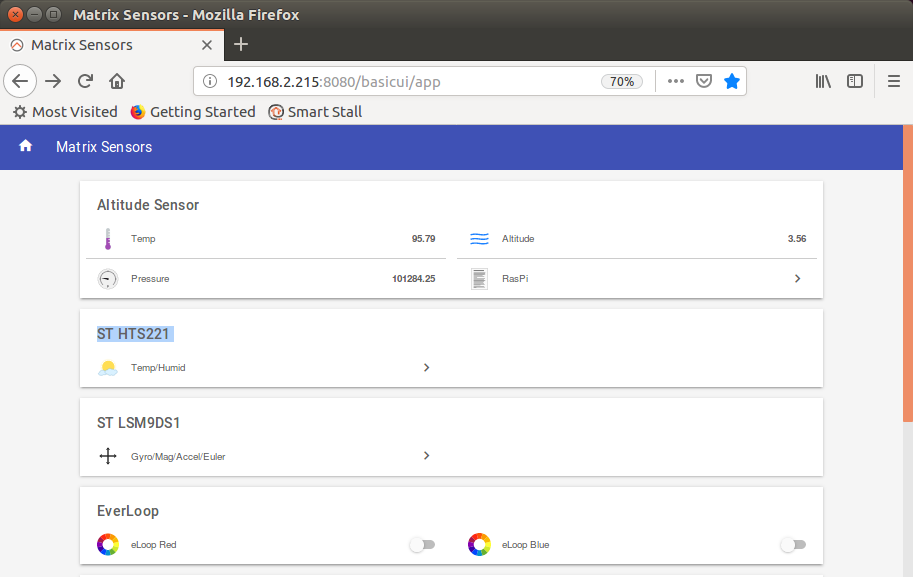Open the Library icon in the toolbar
This screenshot has height=577, width=913.
[x=823, y=81]
